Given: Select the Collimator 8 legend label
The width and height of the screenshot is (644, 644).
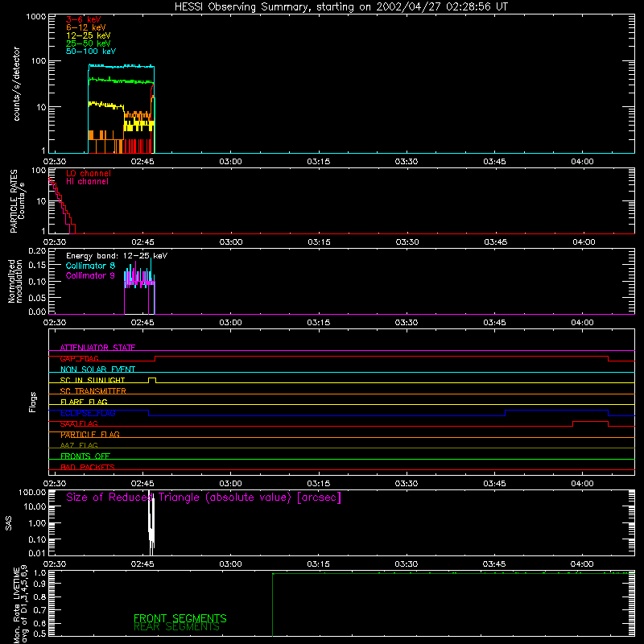Looking at the screenshot, I should pos(90,266).
